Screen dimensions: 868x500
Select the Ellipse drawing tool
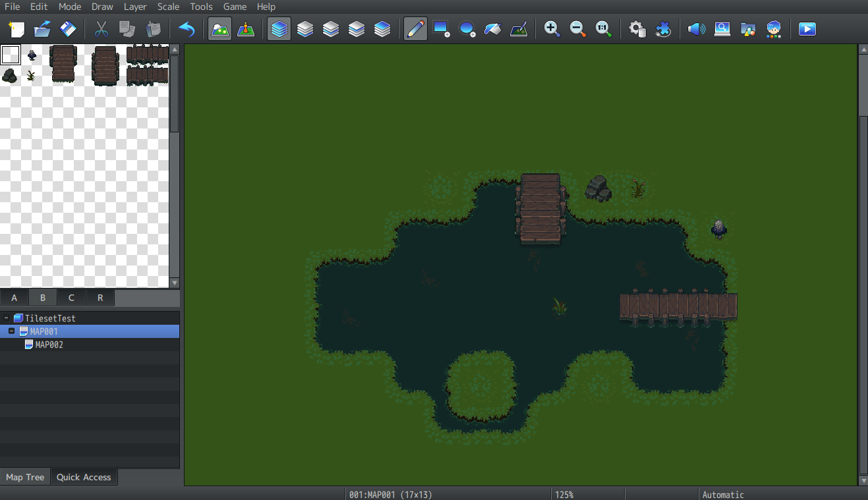[x=467, y=29]
